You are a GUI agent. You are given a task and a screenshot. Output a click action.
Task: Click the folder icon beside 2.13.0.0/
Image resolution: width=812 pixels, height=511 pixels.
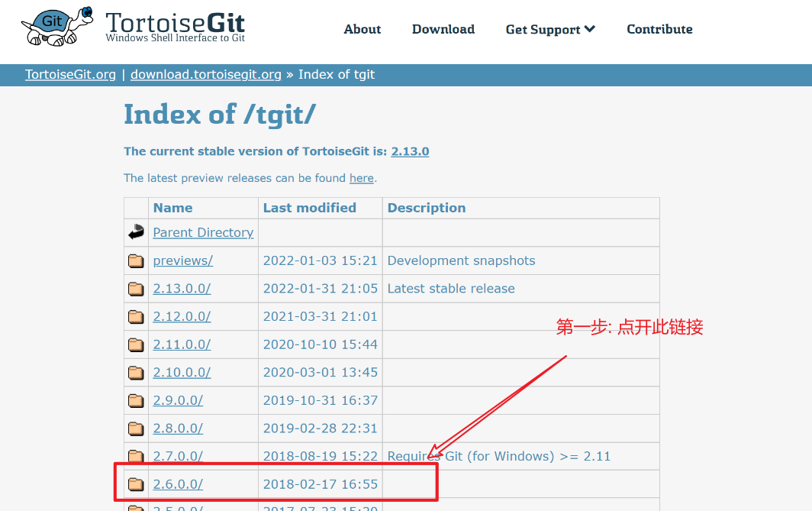click(x=136, y=289)
